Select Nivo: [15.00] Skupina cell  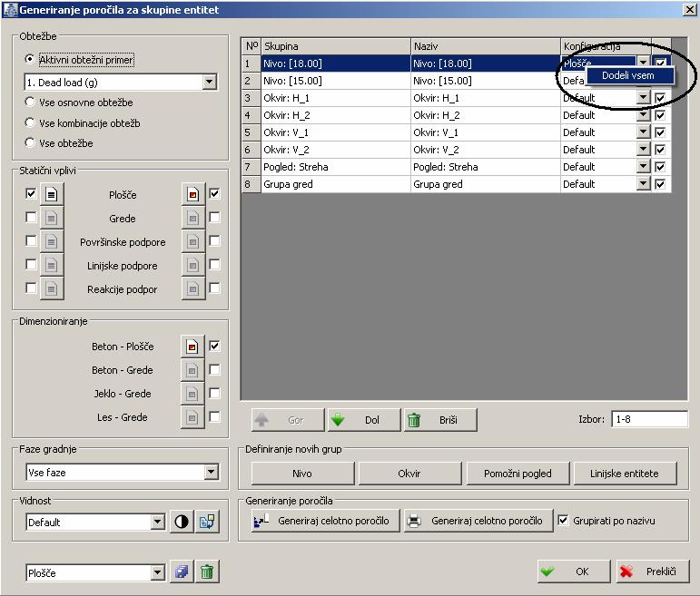tap(336, 81)
